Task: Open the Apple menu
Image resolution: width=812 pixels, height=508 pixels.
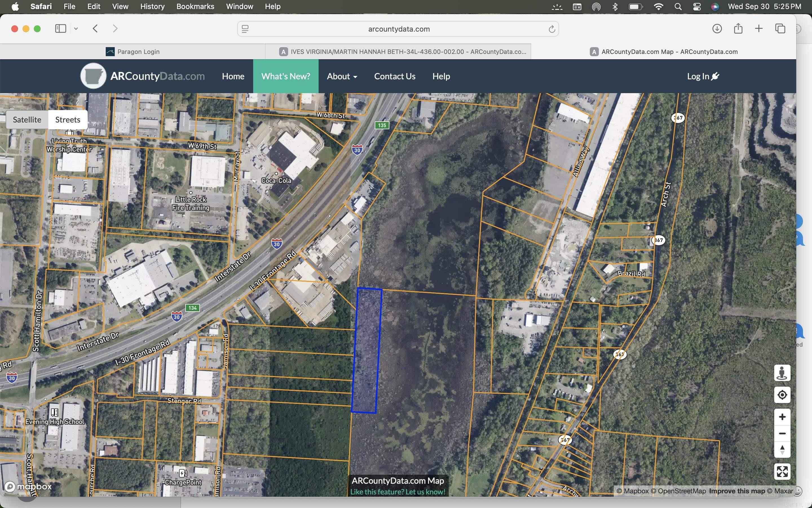Action: point(15,6)
